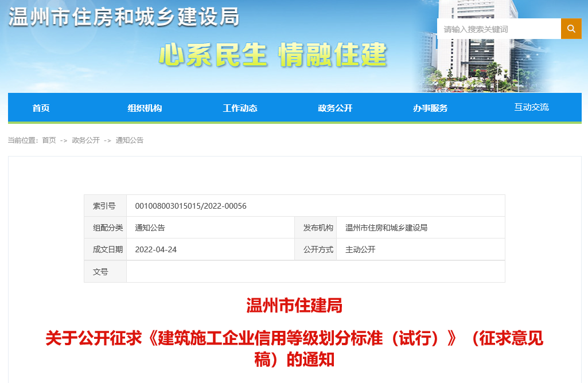
Task: Open the 组织机构 navigation menu item
Action: point(145,108)
